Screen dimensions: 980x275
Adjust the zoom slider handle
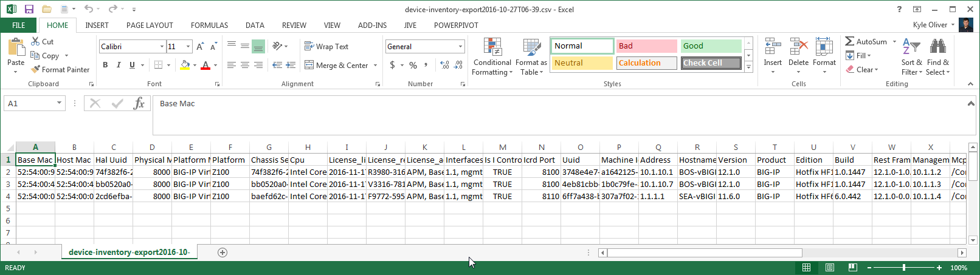pos(904,268)
